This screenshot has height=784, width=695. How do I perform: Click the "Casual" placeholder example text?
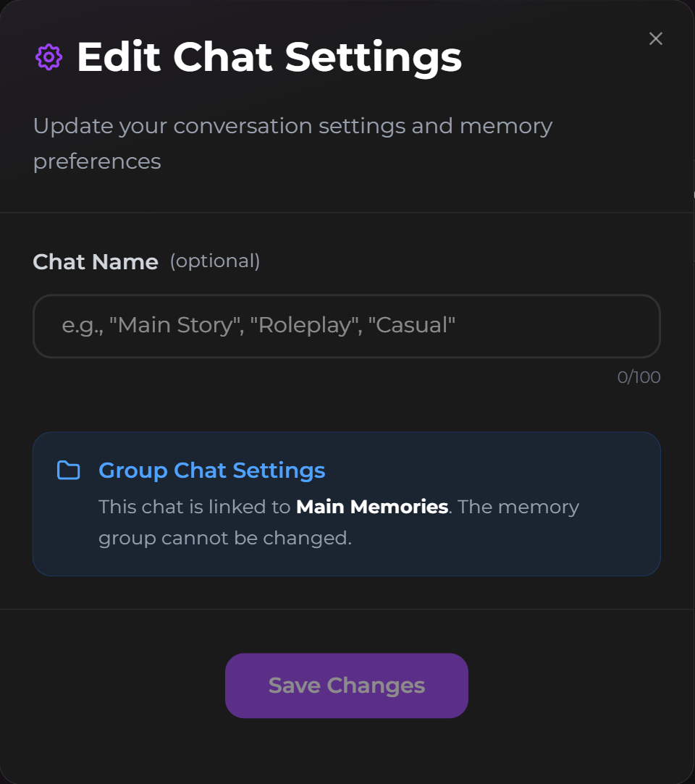tap(411, 325)
